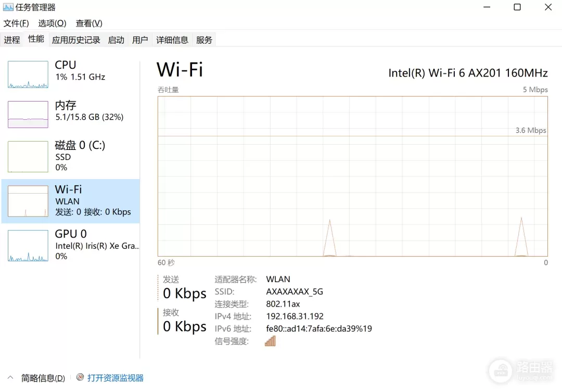
Task: Select the GPU 0 graph thumbnail
Action: 28,245
